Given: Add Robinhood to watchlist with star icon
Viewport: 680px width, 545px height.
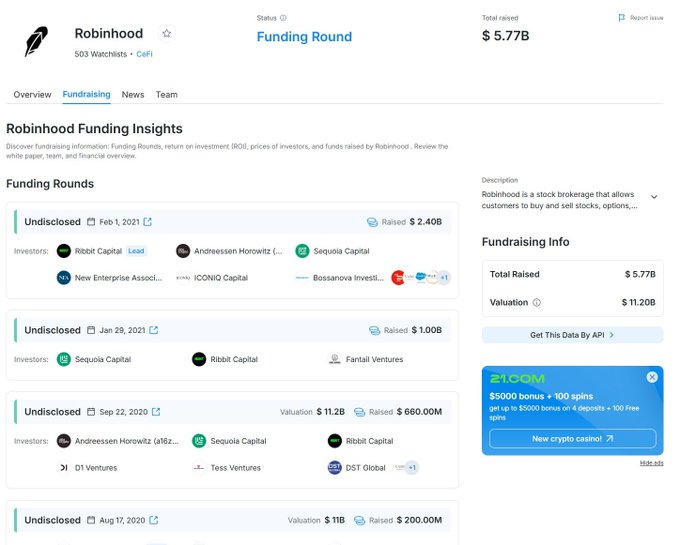Looking at the screenshot, I should (167, 33).
